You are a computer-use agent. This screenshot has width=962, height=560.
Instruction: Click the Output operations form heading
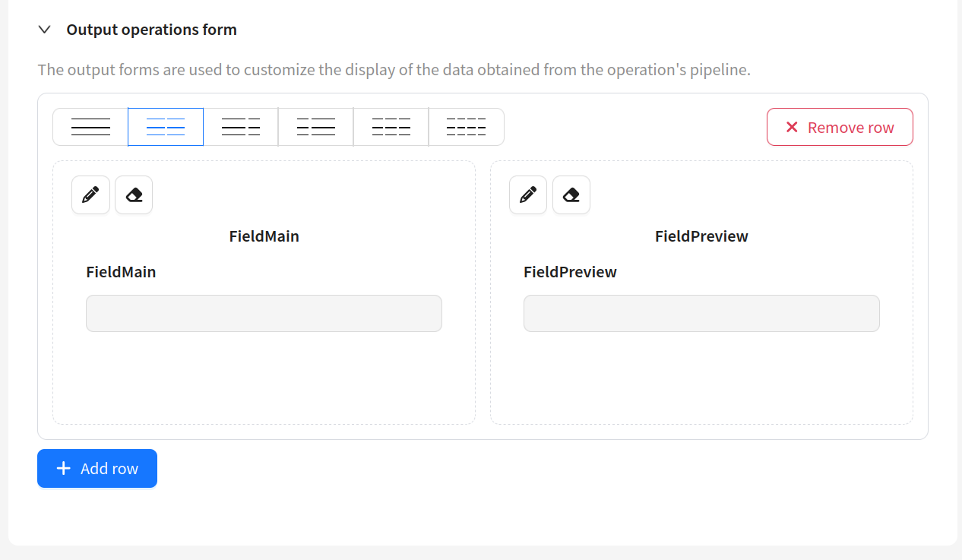click(152, 30)
